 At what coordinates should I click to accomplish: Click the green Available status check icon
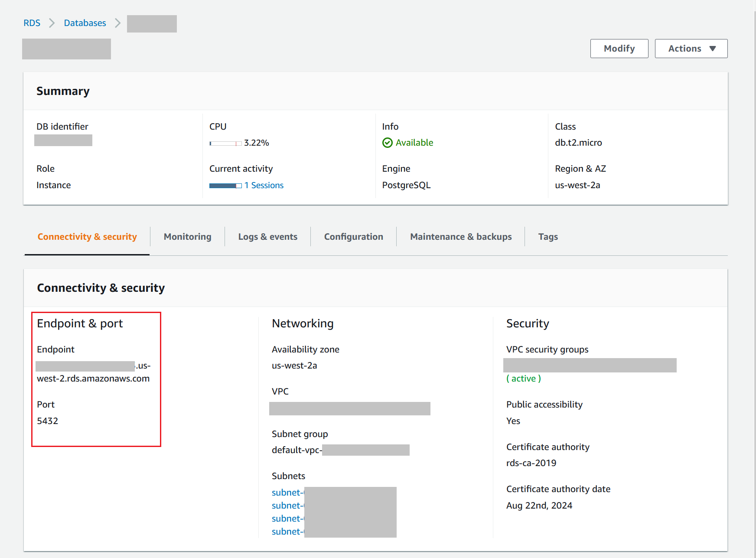pyautogui.click(x=387, y=143)
